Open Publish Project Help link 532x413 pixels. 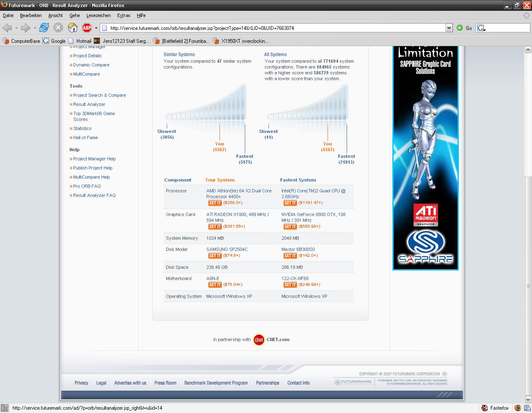coord(93,168)
